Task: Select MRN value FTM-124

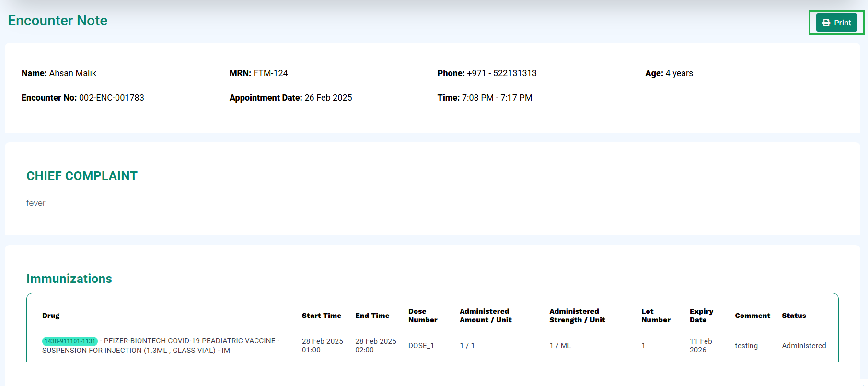Action: (270, 73)
